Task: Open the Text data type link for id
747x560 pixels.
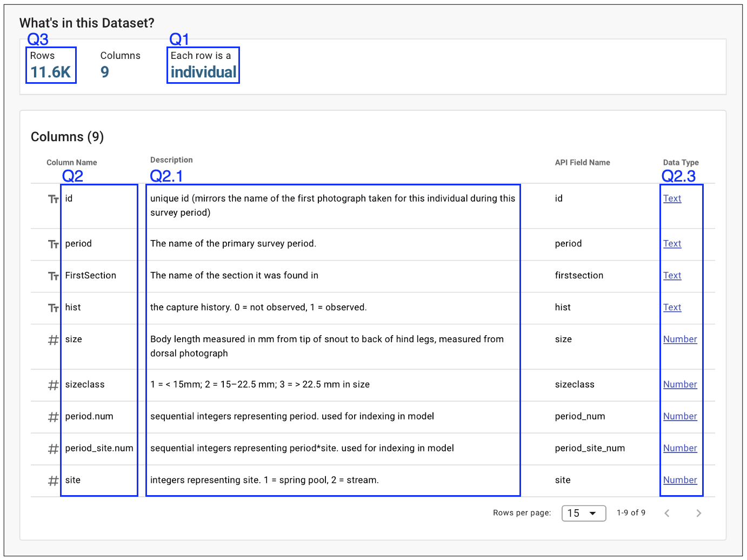Action: click(672, 198)
